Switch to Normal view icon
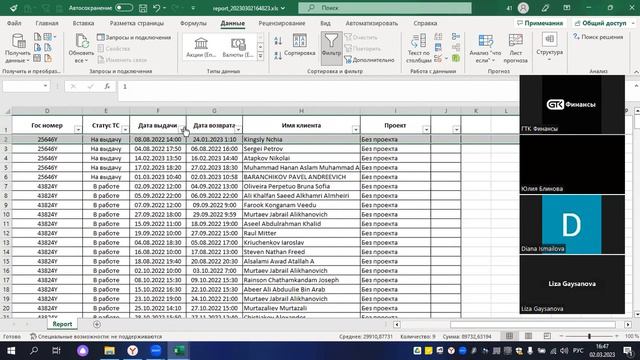 pos(509,336)
